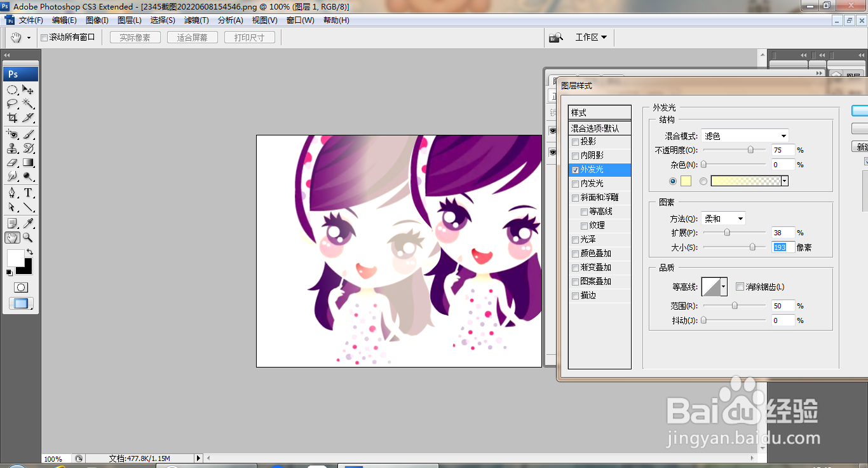Select the Hand tool in toolbox
The image size is (868, 468).
point(12,237)
